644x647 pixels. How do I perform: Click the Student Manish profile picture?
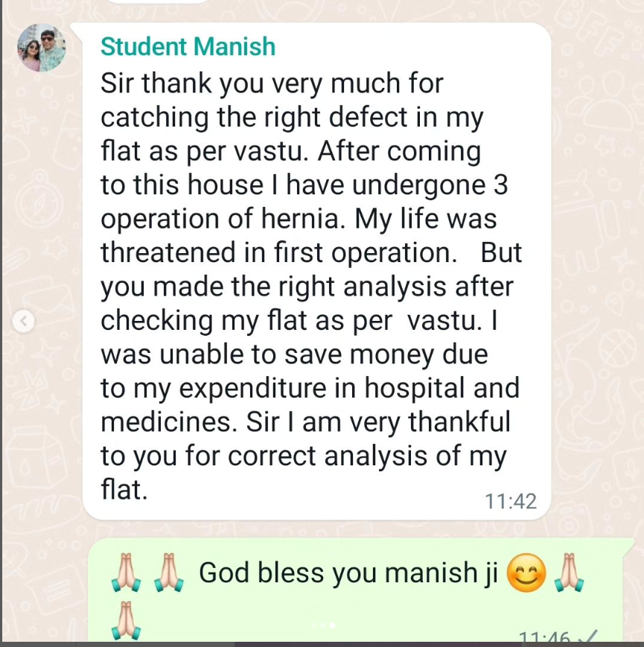tap(41, 48)
